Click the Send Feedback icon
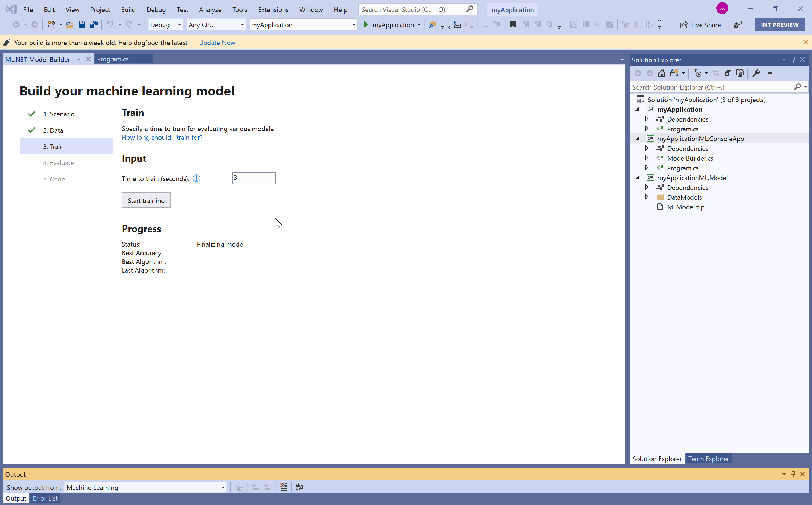Screen dimensions: 812x505 [738, 24]
